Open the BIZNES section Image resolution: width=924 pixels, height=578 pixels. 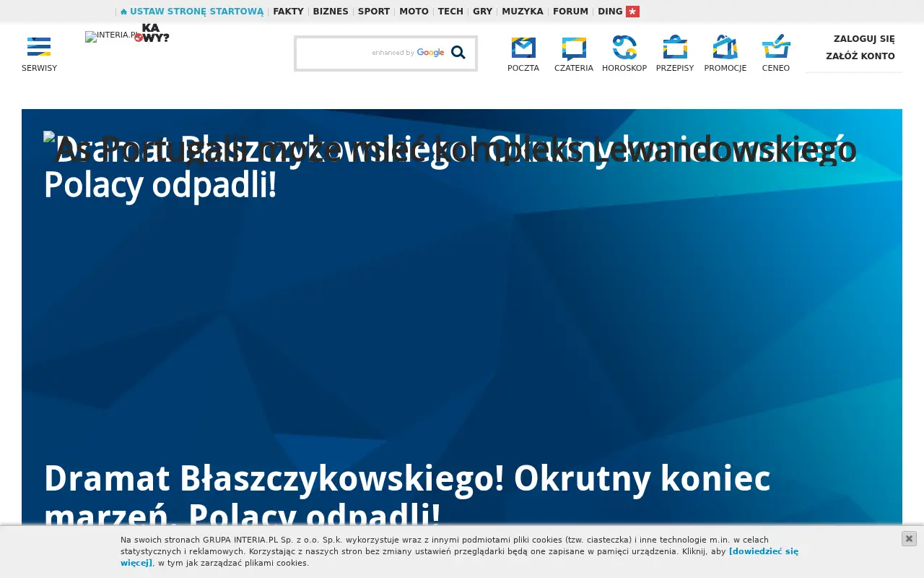(x=331, y=12)
